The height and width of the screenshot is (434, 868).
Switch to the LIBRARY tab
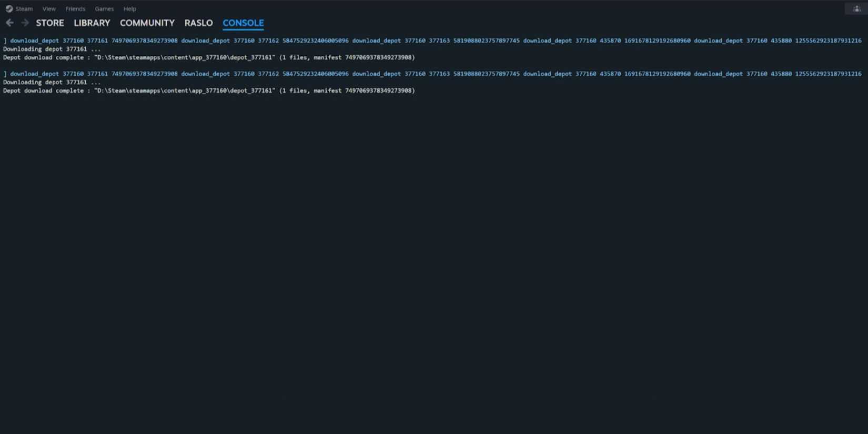coord(92,23)
